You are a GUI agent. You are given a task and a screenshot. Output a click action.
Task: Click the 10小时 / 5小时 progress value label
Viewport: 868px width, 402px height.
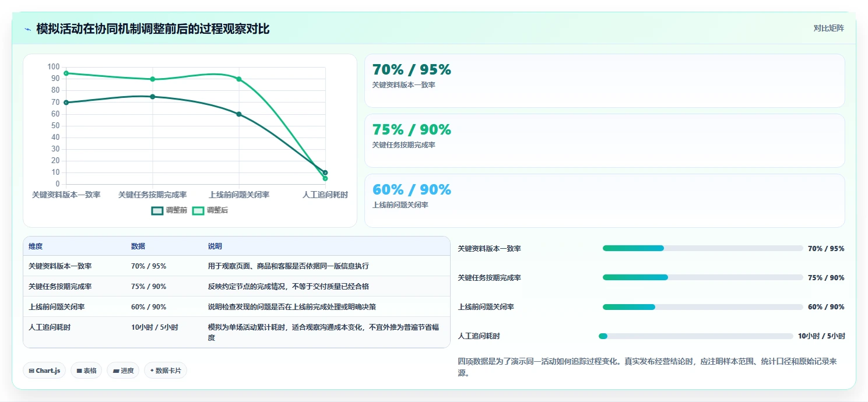tap(821, 336)
